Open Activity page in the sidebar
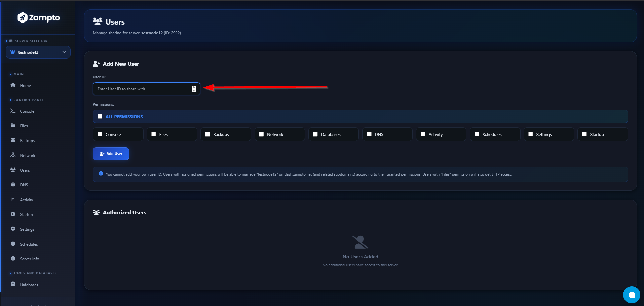Viewport: 644px width, 306px height. [26, 200]
